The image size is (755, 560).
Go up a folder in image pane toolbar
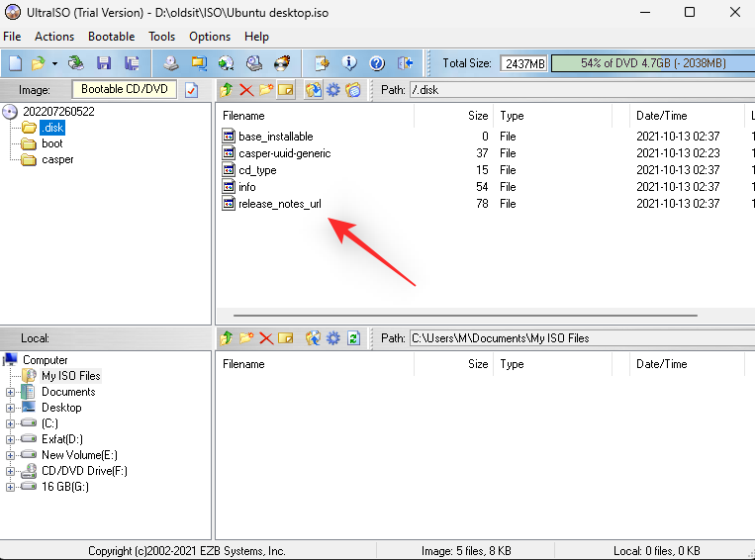pos(227,90)
